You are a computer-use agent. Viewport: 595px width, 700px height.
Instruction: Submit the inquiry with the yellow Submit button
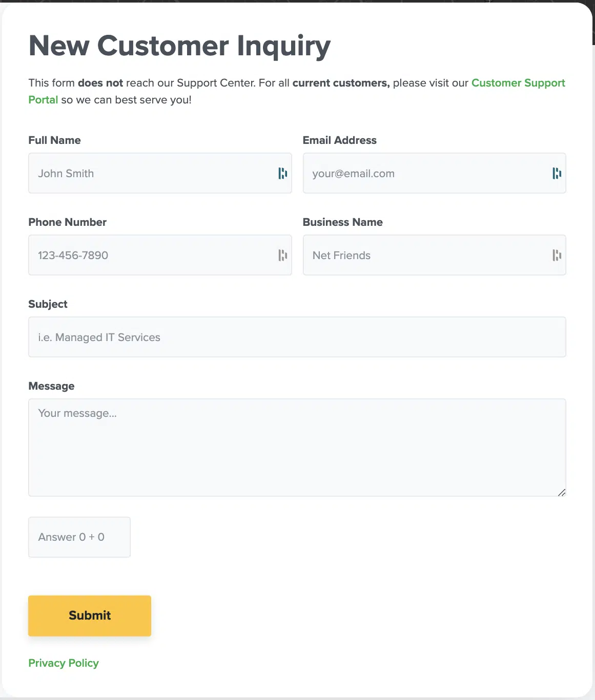[90, 616]
